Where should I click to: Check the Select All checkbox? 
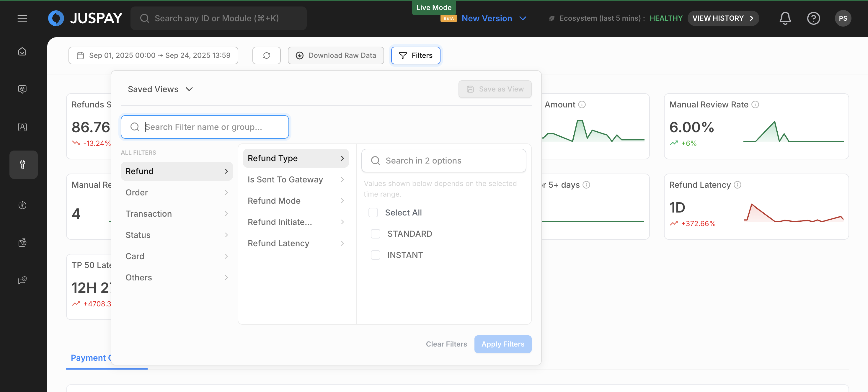373,213
